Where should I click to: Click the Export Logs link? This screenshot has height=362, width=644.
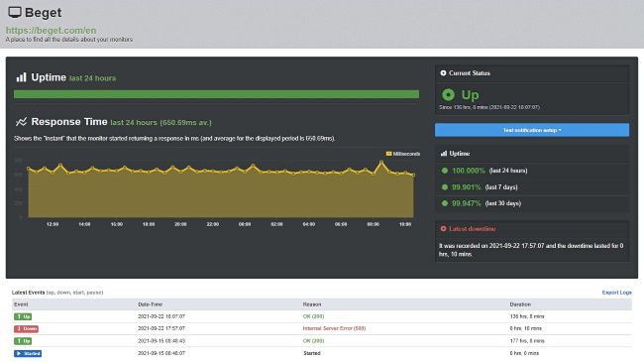[616, 293]
